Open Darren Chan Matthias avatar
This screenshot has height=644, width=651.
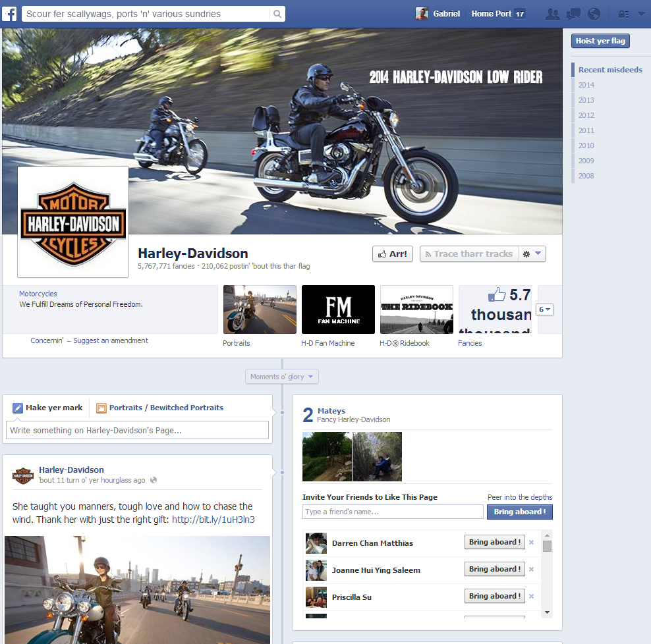pos(316,543)
